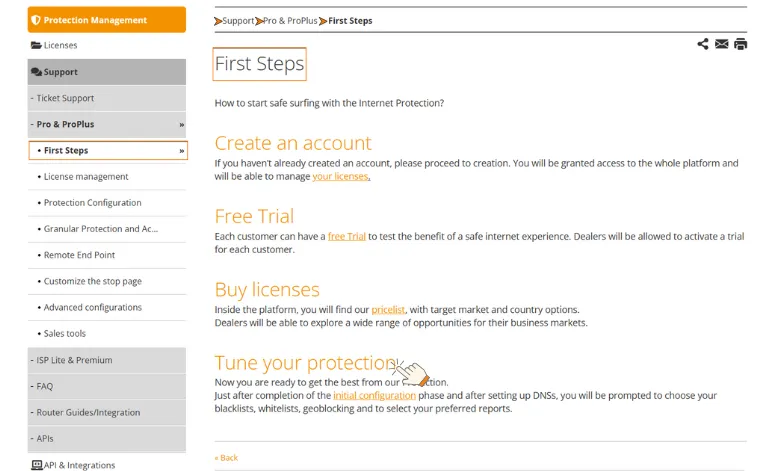
Task: Click First Steps in the breadcrumb
Action: click(350, 21)
